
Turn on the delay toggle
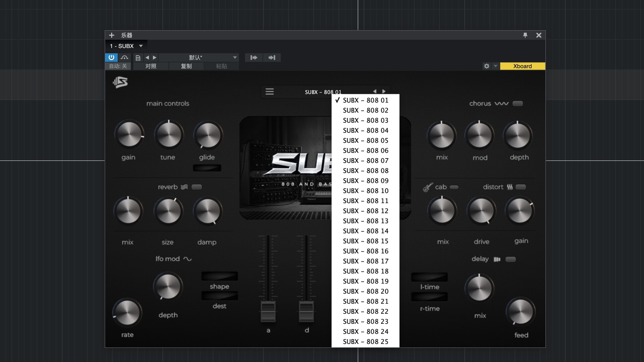click(x=510, y=259)
